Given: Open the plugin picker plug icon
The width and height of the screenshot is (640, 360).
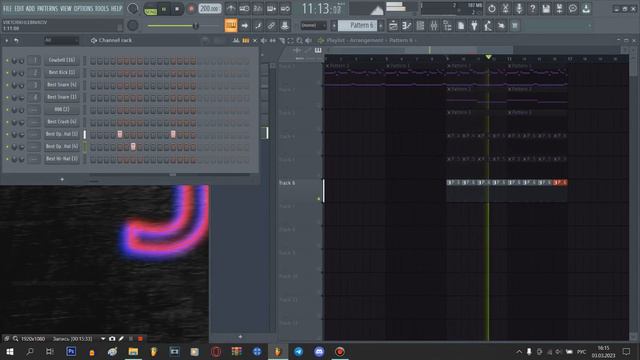Looking at the screenshot, I should point(474,26).
